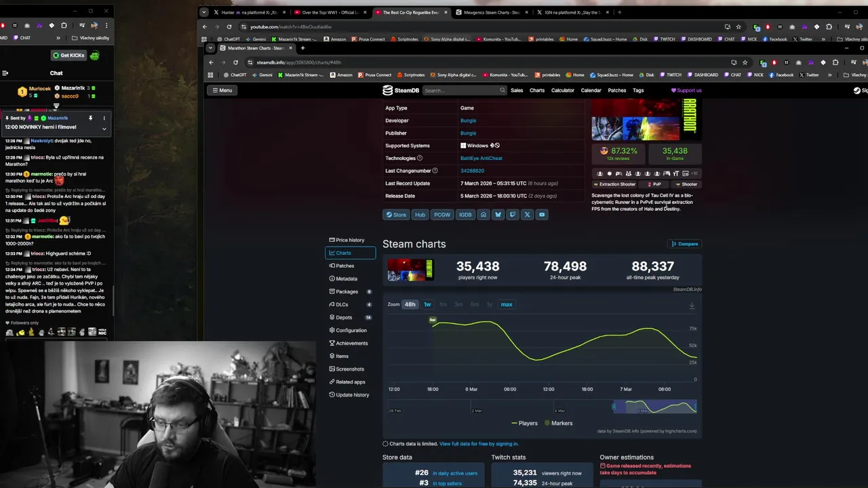Open the Hub link button
Image resolution: width=868 pixels, height=488 pixels.
[420, 215]
